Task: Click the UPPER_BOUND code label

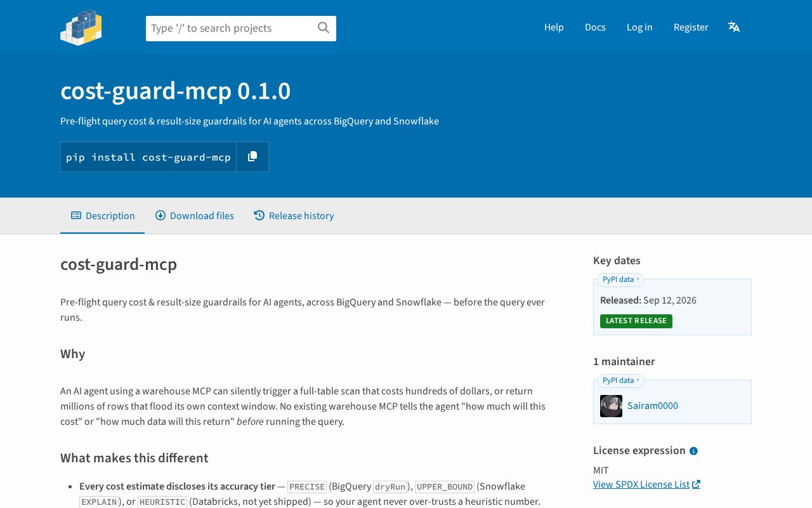Action: pyautogui.click(x=445, y=486)
